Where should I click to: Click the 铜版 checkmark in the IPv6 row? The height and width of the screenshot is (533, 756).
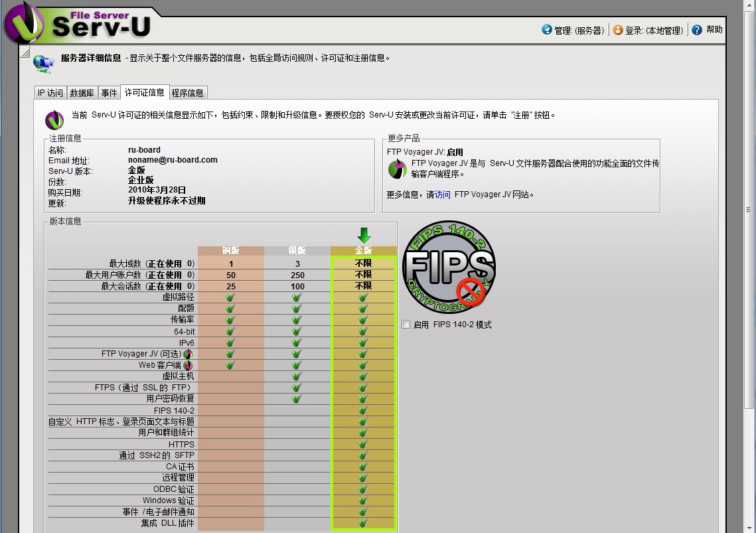pos(230,343)
